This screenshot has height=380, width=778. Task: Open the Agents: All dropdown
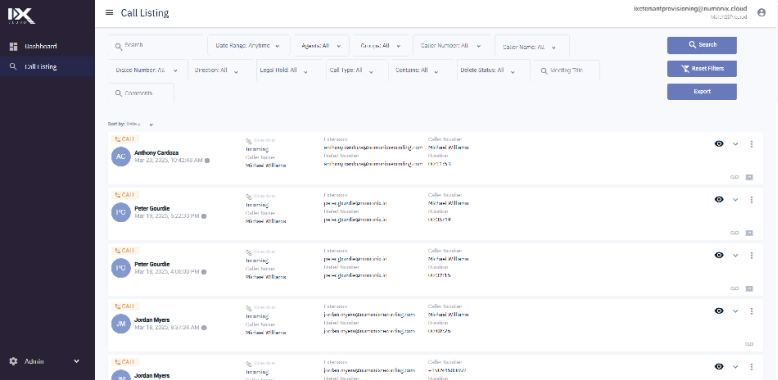[321, 46]
